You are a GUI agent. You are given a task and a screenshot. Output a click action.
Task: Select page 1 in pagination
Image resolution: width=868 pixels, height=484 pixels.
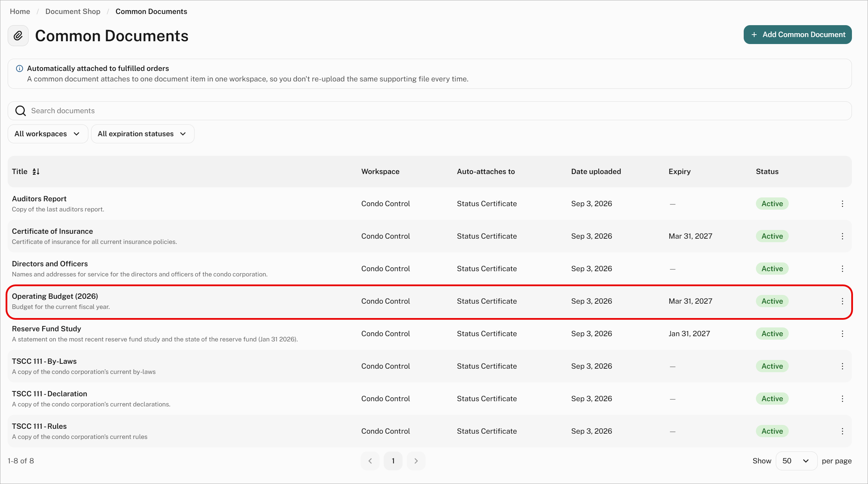[393, 461]
